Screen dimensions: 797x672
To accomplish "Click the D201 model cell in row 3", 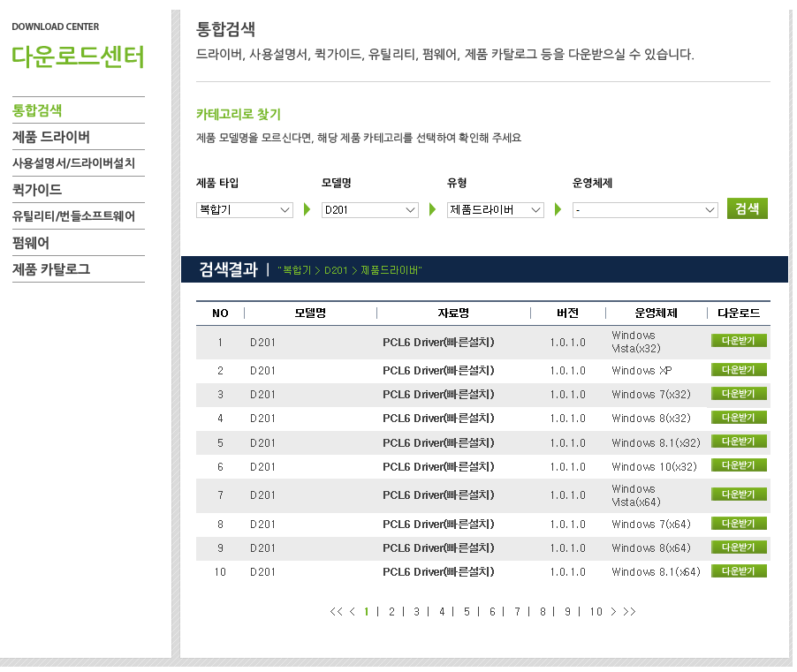I will click(262, 395).
